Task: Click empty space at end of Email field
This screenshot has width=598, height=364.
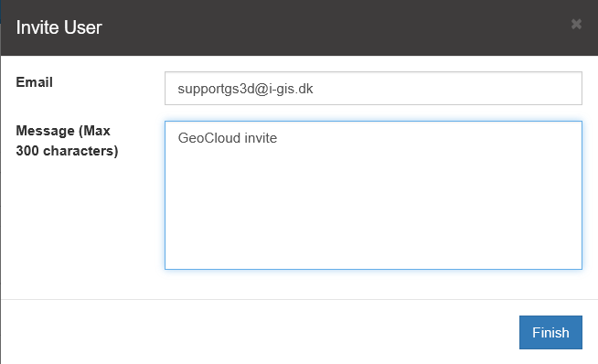Action: 446,88
